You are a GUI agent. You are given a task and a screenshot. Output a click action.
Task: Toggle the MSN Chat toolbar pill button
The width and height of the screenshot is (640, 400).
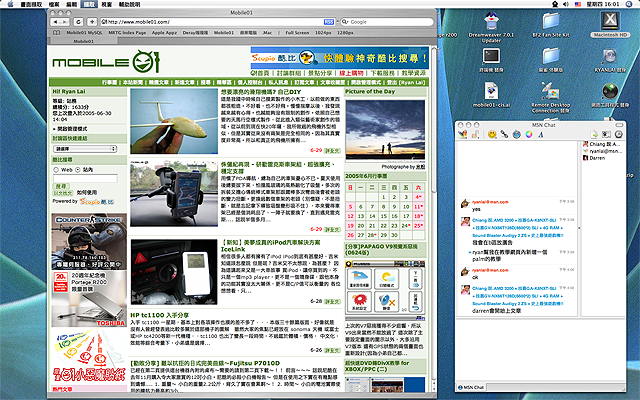[x=620, y=125]
